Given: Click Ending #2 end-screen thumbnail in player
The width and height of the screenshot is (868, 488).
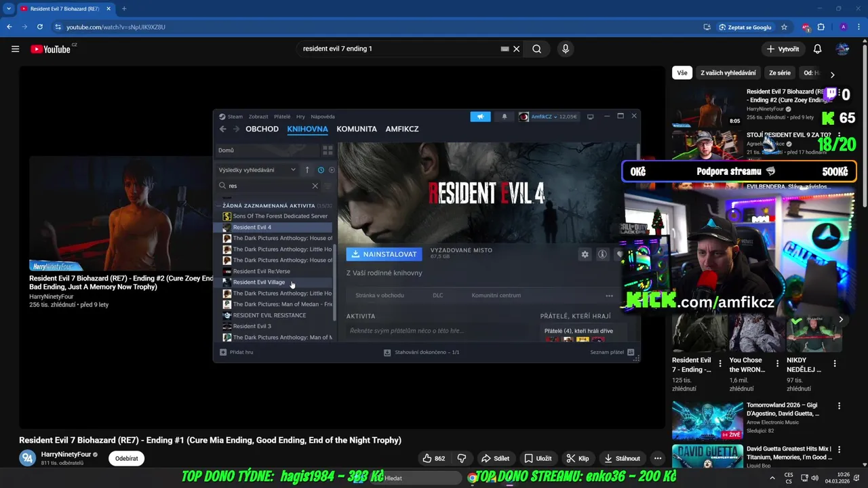Looking at the screenshot, I should pyautogui.click(x=121, y=213).
